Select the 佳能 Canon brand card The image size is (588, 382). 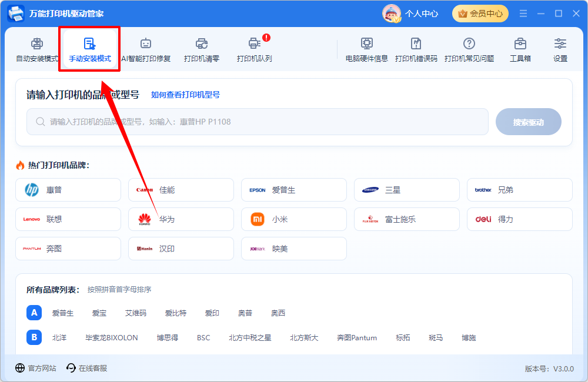coord(181,190)
